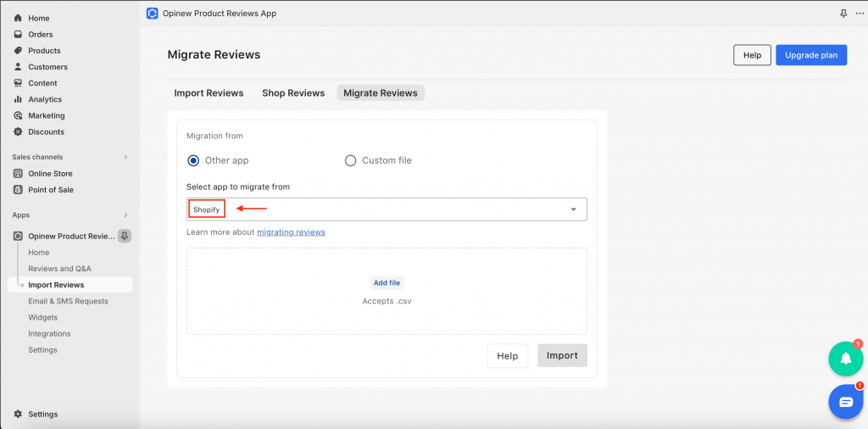The width and height of the screenshot is (868, 429).
Task: Follow the migrating reviews link
Action: (x=292, y=232)
